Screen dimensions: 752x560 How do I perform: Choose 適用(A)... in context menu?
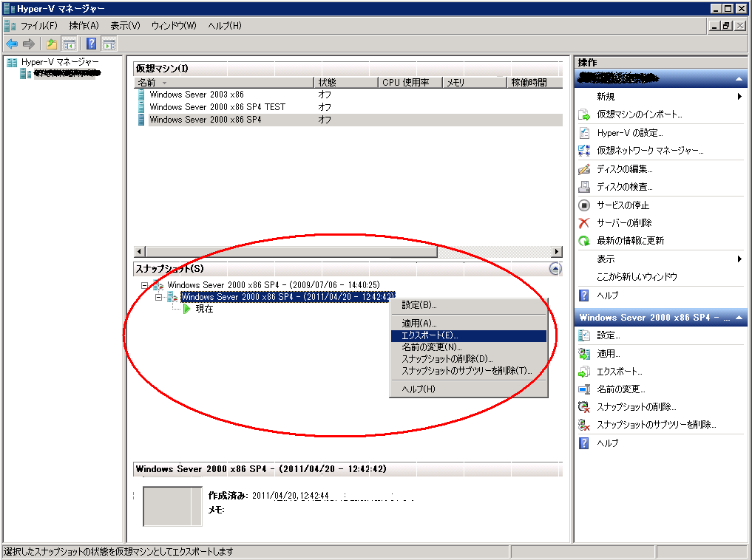tap(469, 324)
